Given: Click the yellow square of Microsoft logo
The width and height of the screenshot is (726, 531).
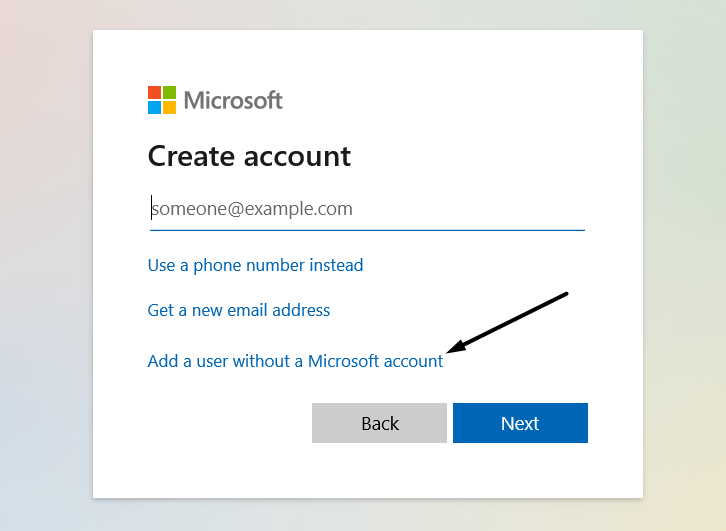Looking at the screenshot, I should (x=169, y=107).
